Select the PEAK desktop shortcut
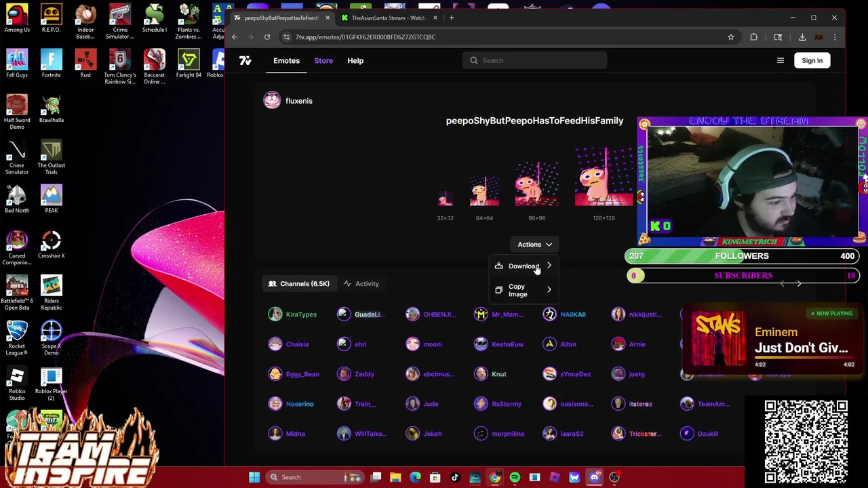Viewport: 868px width, 488px height. click(x=51, y=199)
